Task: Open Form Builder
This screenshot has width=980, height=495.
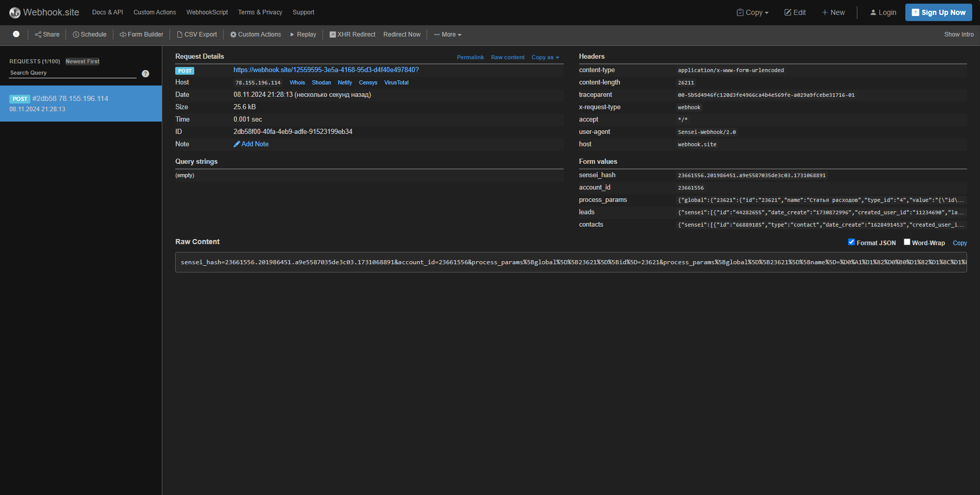Action: (141, 35)
